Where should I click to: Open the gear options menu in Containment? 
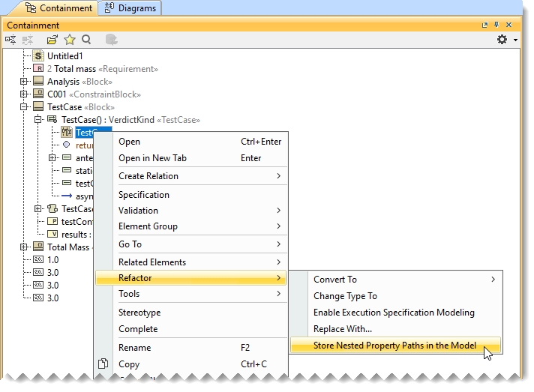(x=505, y=40)
